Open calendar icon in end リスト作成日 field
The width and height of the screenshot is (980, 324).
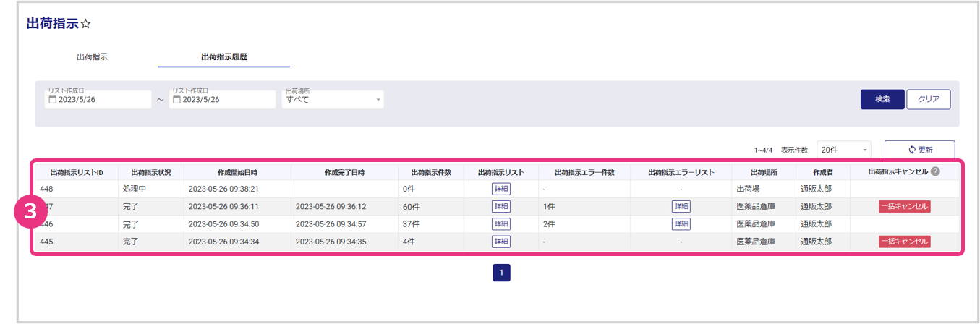click(x=176, y=100)
